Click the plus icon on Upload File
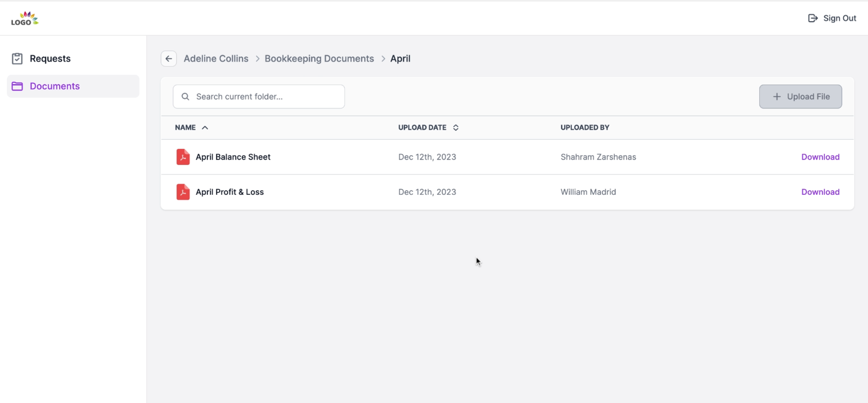Viewport: 868px width, 403px height. 777,97
